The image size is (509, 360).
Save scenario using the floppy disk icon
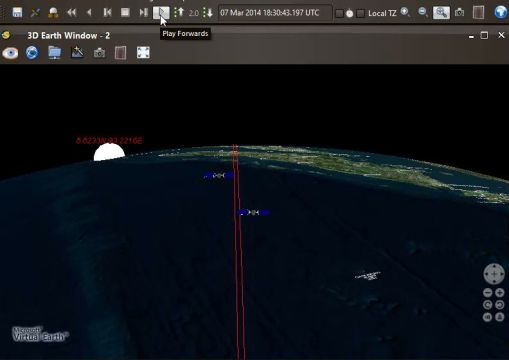[x=17, y=13]
